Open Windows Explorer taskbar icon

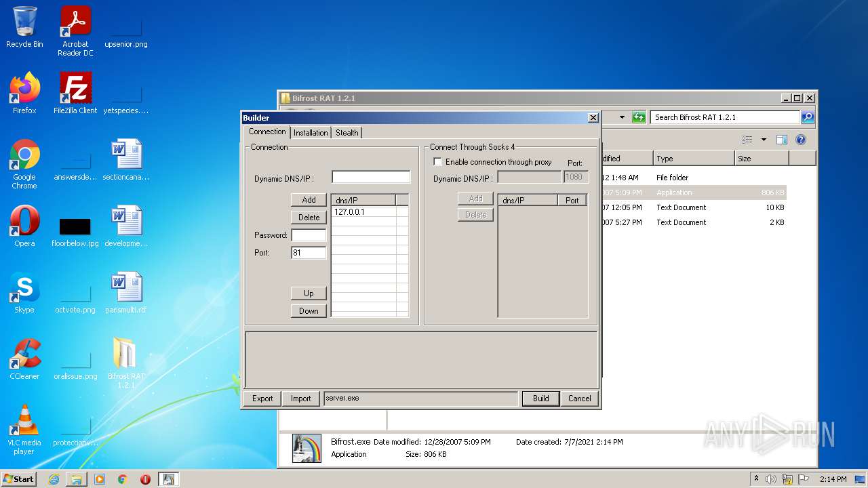tap(77, 479)
